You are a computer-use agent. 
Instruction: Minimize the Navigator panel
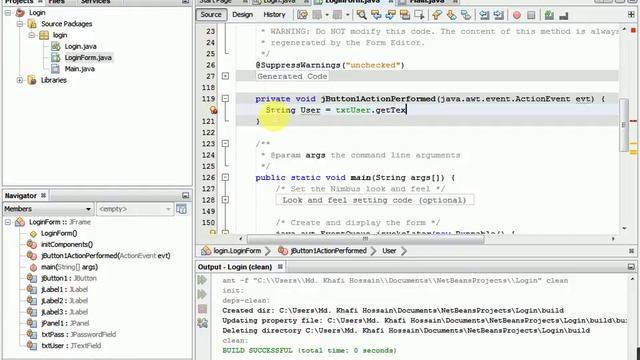pos(186,196)
